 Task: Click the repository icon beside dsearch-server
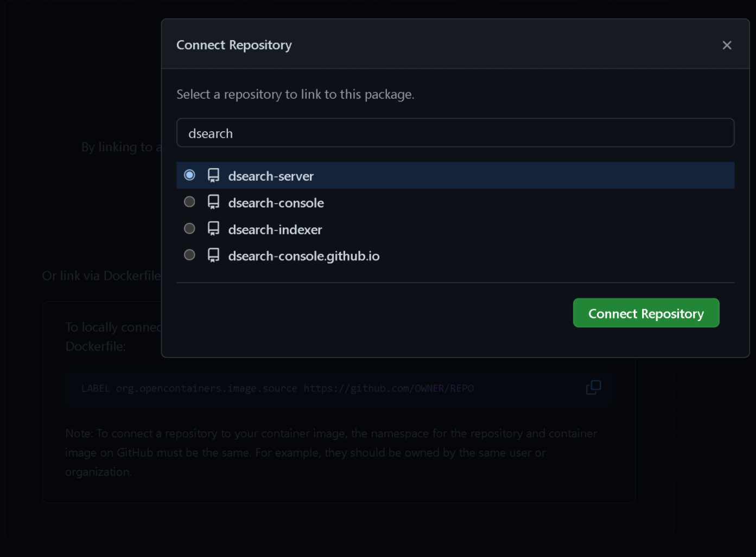(x=212, y=175)
